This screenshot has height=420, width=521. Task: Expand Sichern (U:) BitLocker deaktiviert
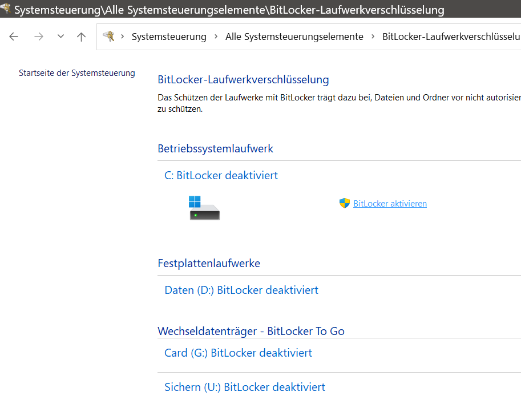tap(245, 387)
